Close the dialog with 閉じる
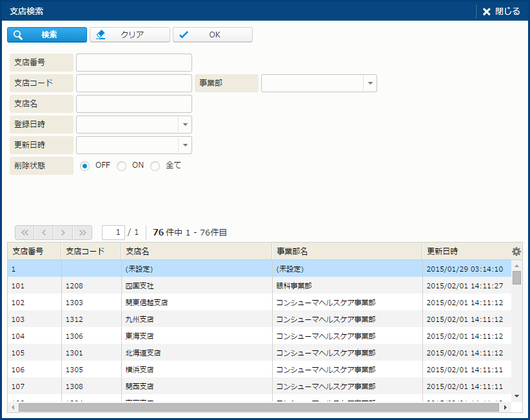530x420 pixels. [501, 12]
